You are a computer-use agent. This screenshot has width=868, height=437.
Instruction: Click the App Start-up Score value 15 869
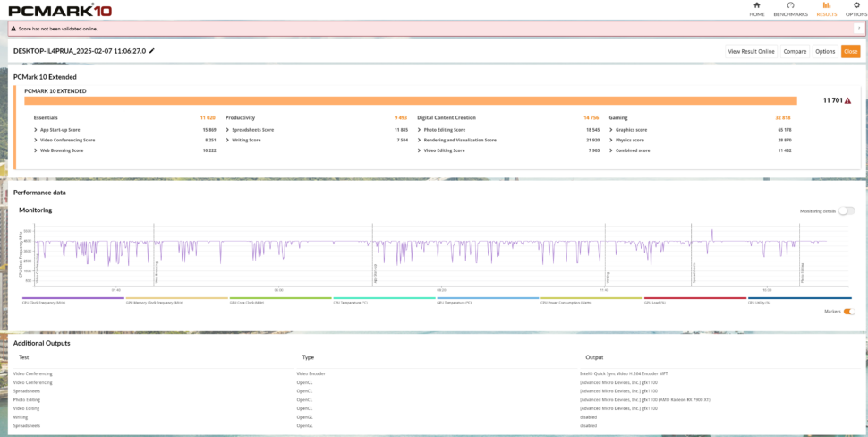(208, 130)
